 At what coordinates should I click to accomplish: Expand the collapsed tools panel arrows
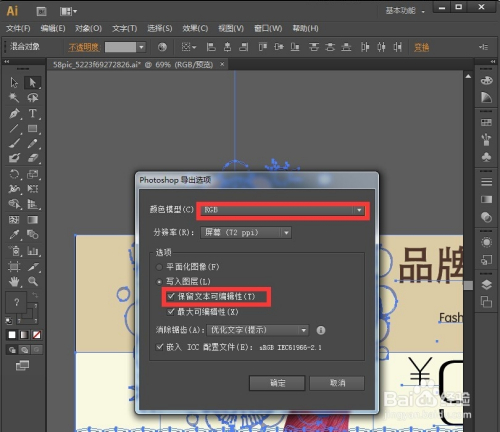7,62
